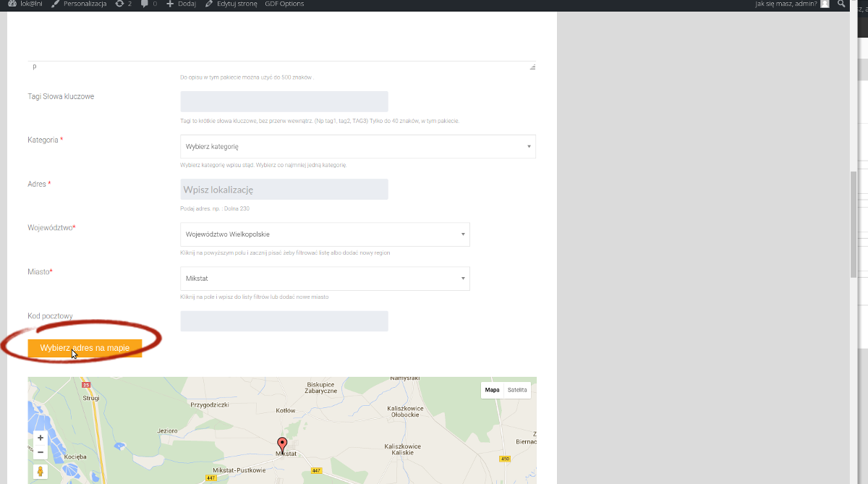Click the 'Kaliszkowice Kaliskie' map label
Image resolution: width=868 pixels, height=484 pixels.
403,450
